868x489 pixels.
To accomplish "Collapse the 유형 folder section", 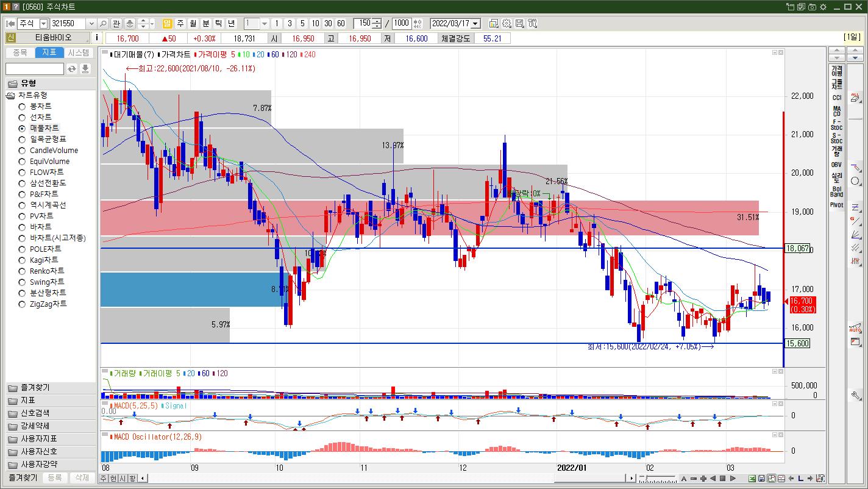I will click(51, 84).
